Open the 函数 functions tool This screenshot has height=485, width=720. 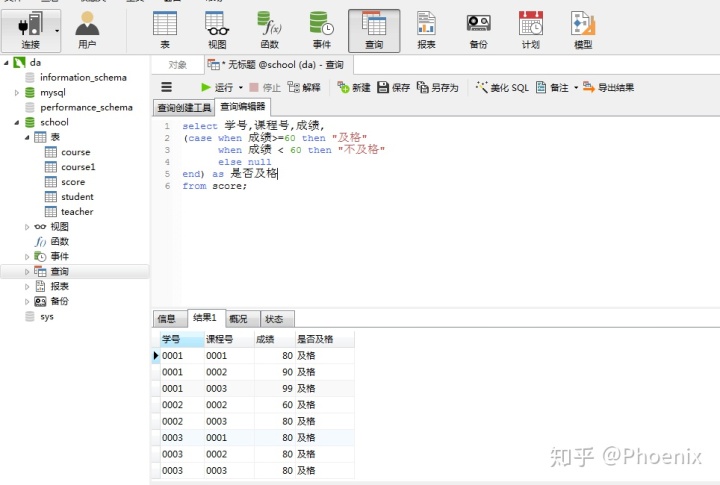click(x=270, y=30)
